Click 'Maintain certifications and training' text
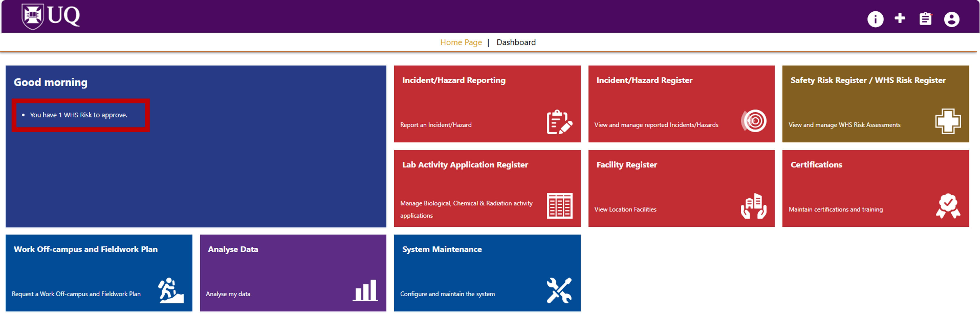This screenshot has width=980, height=314. 836,209
